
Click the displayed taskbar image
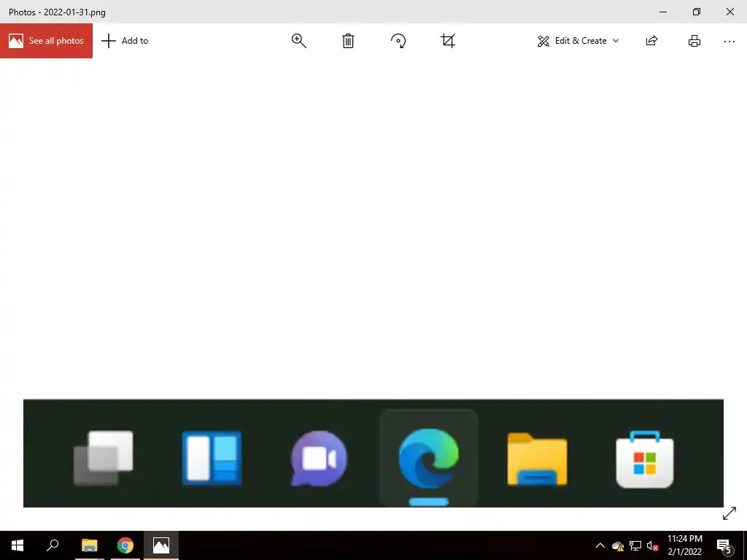pyautogui.click(x=373, y=454)
